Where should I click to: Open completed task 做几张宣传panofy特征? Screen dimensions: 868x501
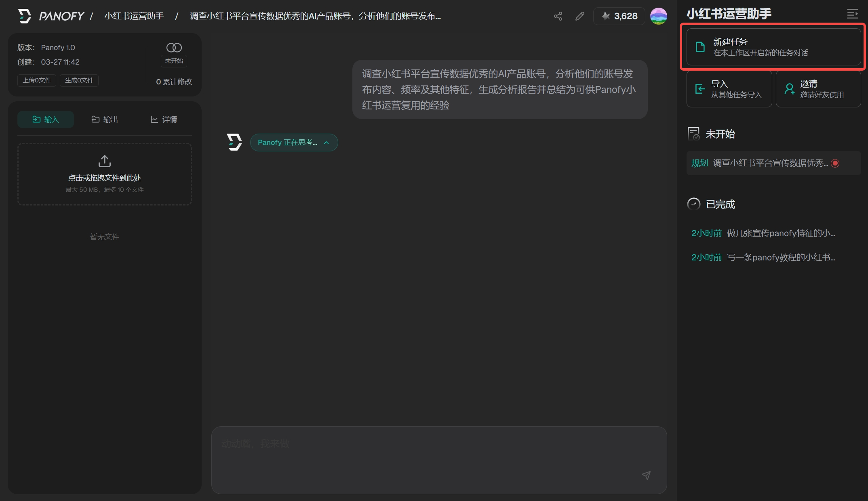(780, 233)
